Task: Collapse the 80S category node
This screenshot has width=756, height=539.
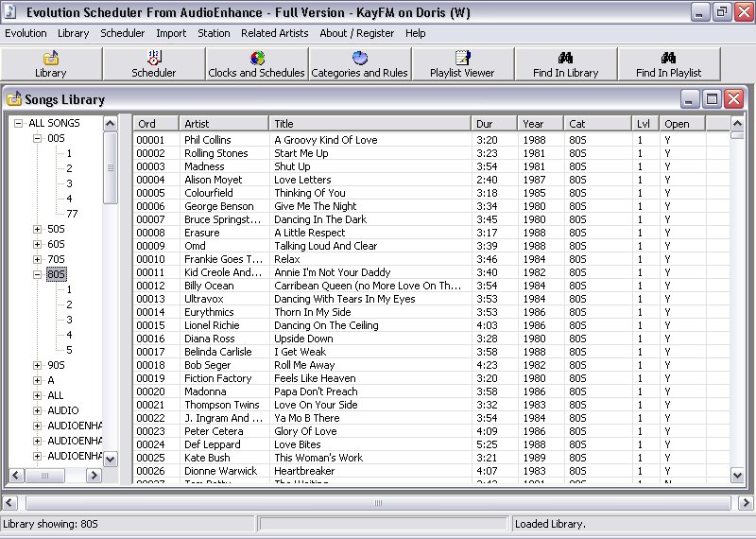Action: click(37, 274)
